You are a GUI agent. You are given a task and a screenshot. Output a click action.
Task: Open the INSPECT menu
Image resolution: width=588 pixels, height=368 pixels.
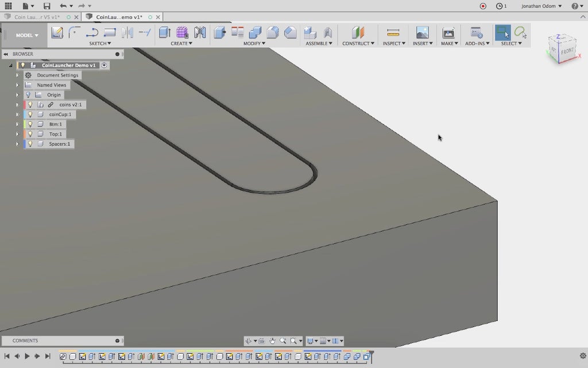point(394,44)
